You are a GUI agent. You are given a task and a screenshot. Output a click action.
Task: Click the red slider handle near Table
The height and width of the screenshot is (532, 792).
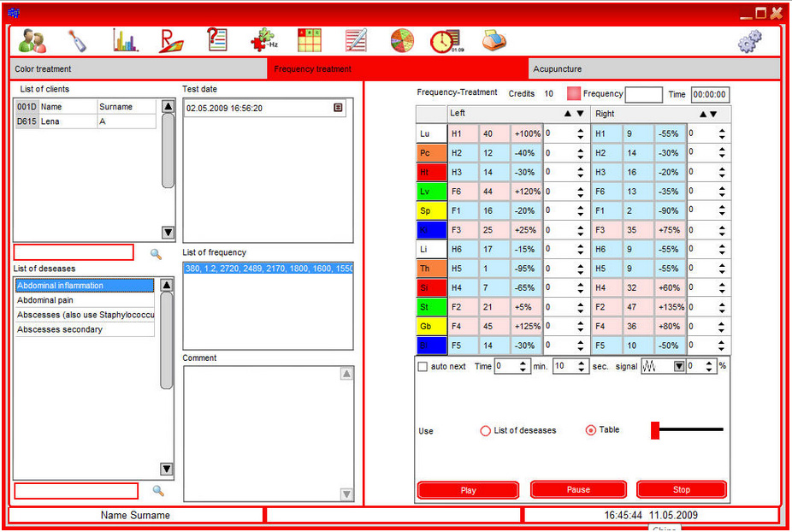coord(655,430)
